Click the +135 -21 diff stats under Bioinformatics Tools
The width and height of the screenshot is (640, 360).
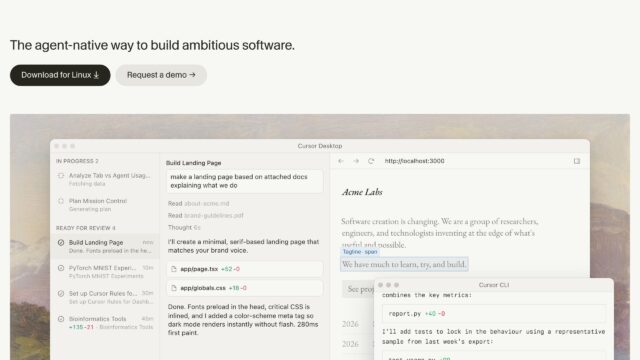pos(81,327)
